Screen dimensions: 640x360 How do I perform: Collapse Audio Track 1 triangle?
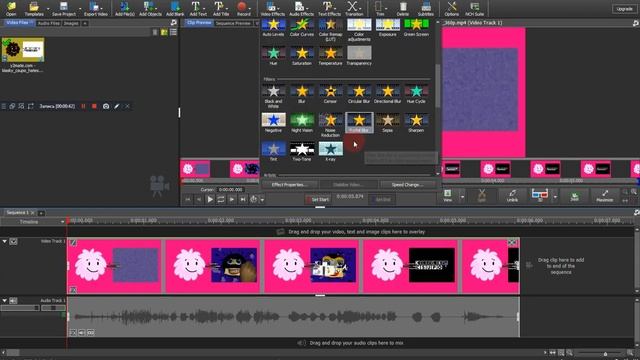(x=4, y=301)
